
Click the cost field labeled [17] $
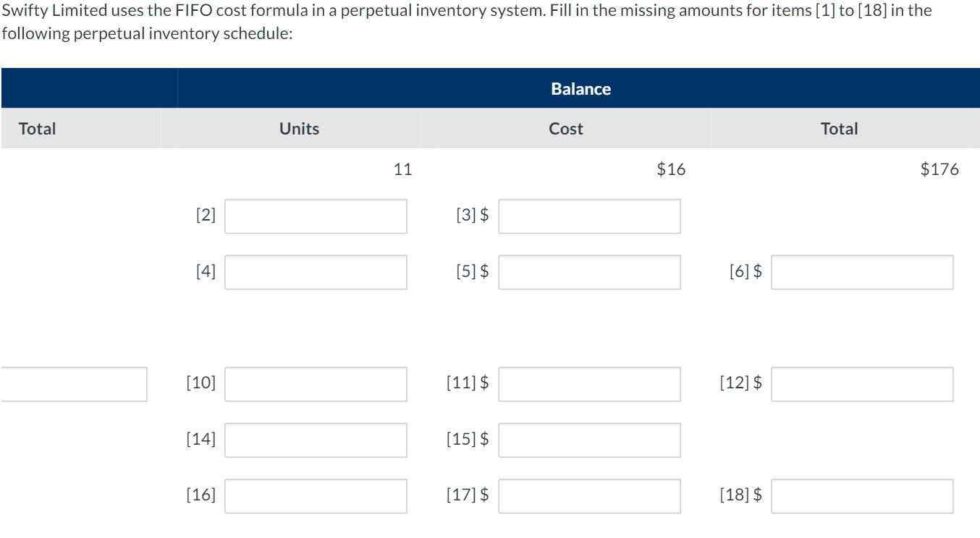(x=589, y=496)
